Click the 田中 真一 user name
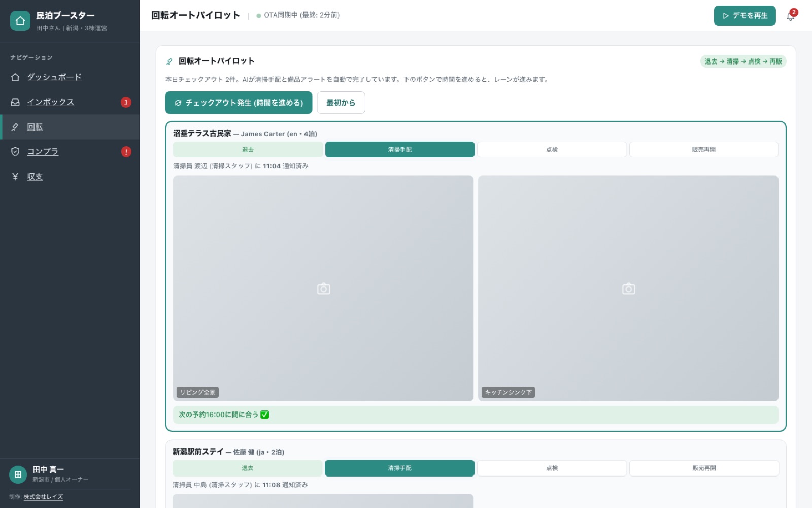Image resolution: width=812 pixels, height=508 pixels. (x=48, y=470)
